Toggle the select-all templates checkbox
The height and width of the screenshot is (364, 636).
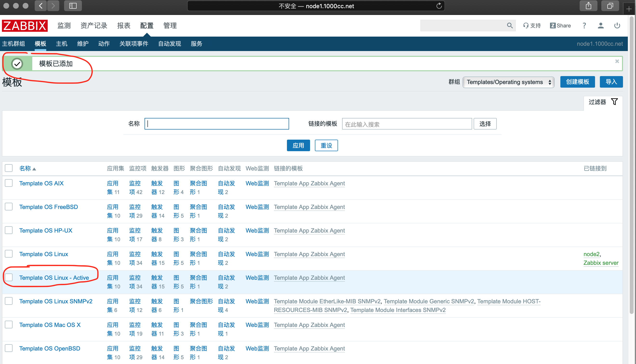tap(9, 168)
